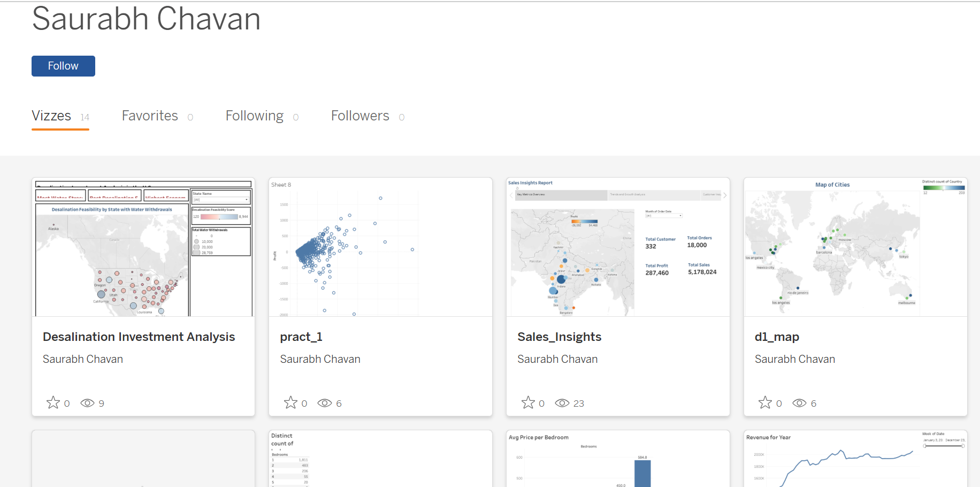Open the pract_1 visualization thumbnail
The width and height of the screenshot is (980, 487).
[380, 247]
